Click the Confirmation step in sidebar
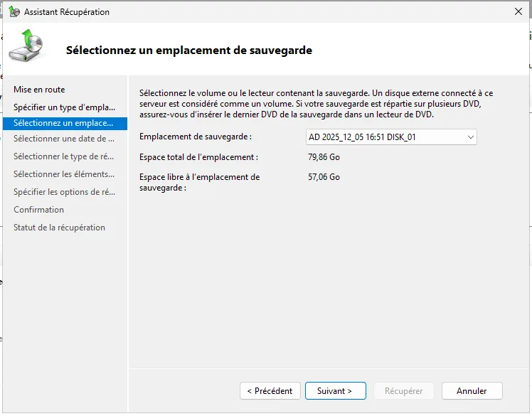 pos(39,210)
